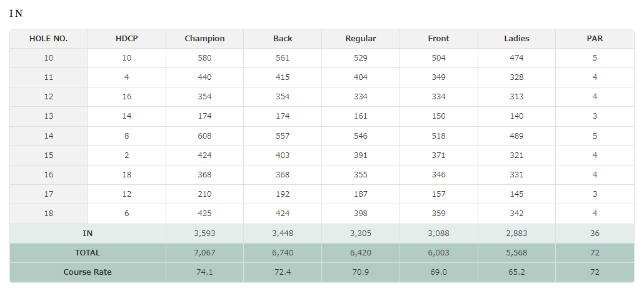The height and width of the screenshot is (291, 644).
Task: Select the HDCP column header
Action: coord(127,39)
